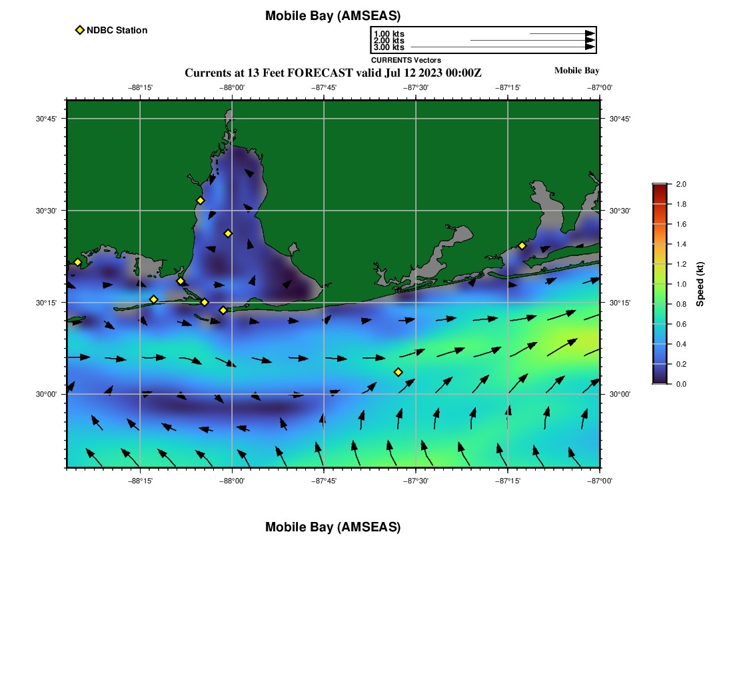Click the 'Speed (kt)' colorbar title
This screenshot has height=700, width=733.
[700, 284]
